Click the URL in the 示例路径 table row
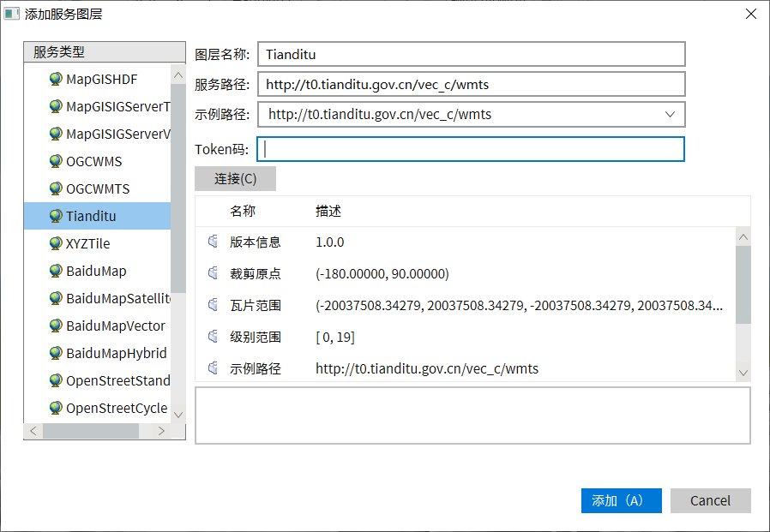Image resolution: width=770 pixels, height=532 pixels. 427,368
